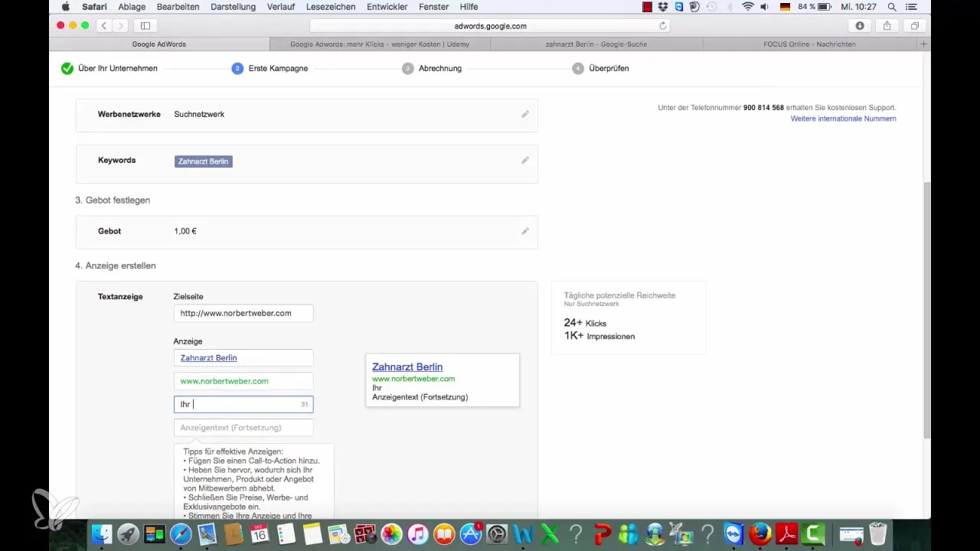Open the Apple menu
The width and height of the screenshot is (980, 551).
(x=65, y=6)
